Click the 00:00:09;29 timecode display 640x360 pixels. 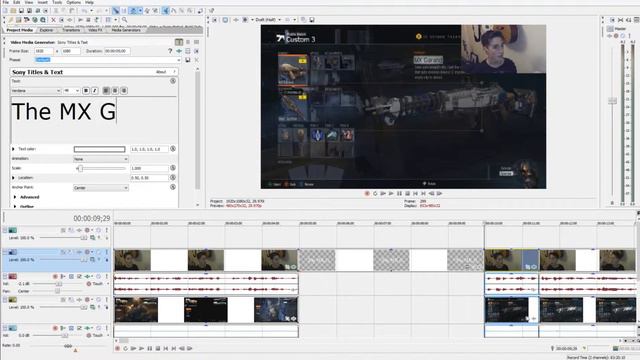92,219
